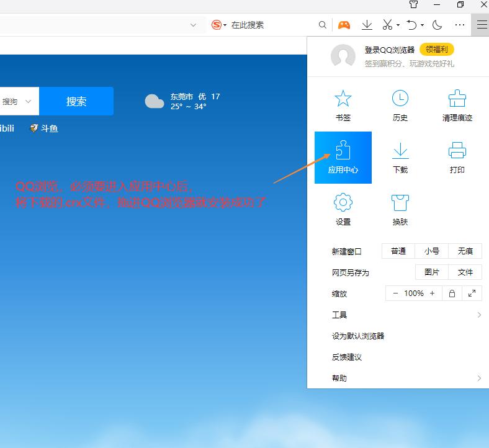The width and height of the screenshot is (489, 448).
Task: Open a 普通 normal new window
Action: coord(398,251)
